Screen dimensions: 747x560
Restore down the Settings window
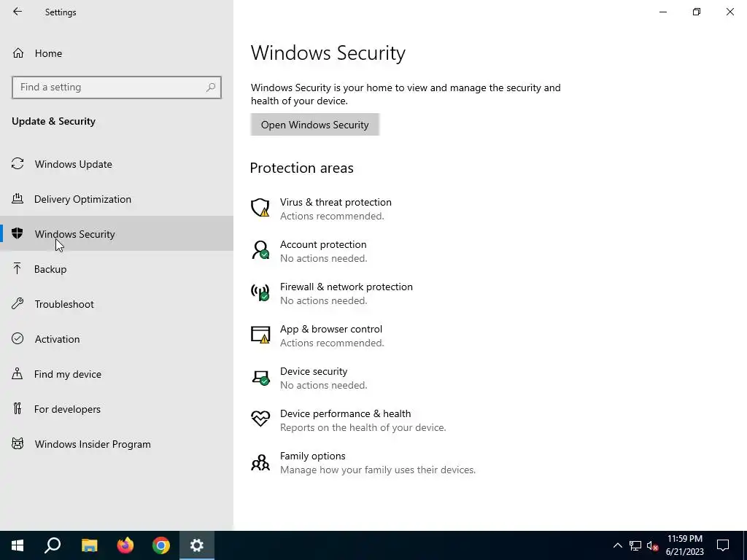click(x=697, y=12)
